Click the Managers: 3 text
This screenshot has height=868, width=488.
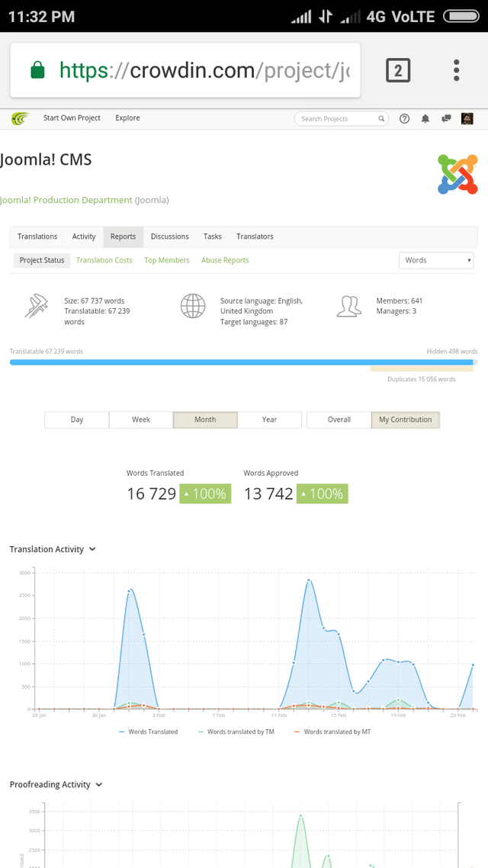click(x=396, y=311)
